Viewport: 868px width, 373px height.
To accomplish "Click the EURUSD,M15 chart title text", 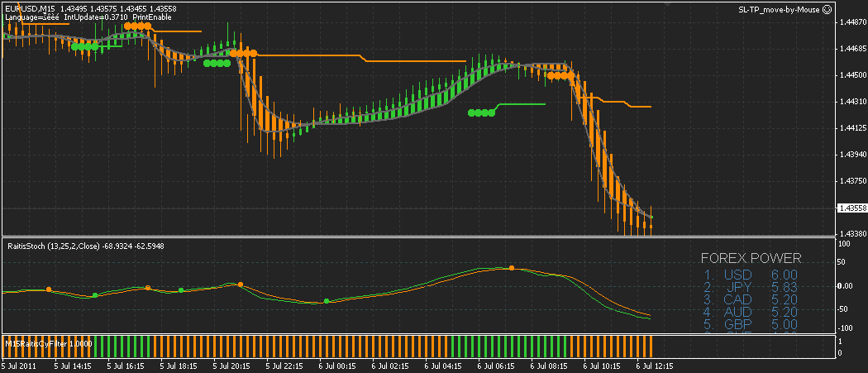I will [30, 9].
